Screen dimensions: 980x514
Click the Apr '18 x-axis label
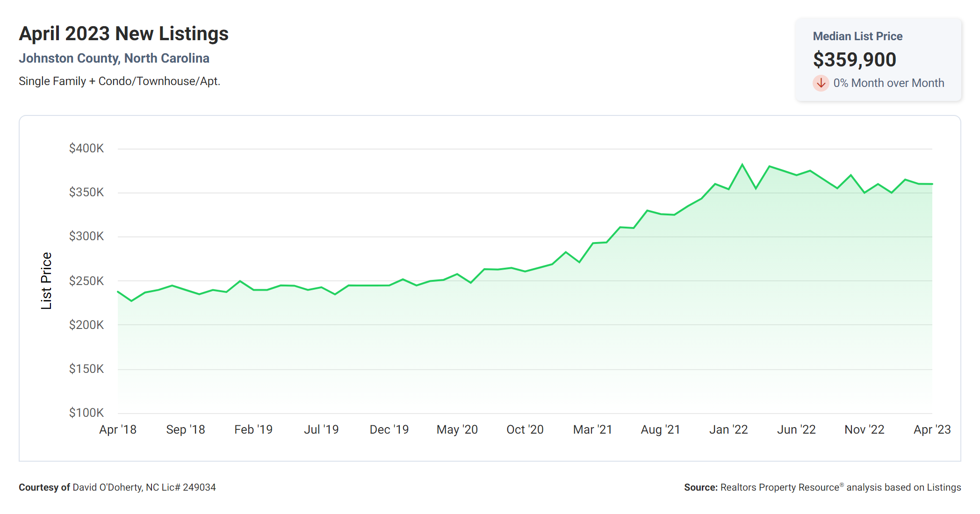(x=118, y=430)
